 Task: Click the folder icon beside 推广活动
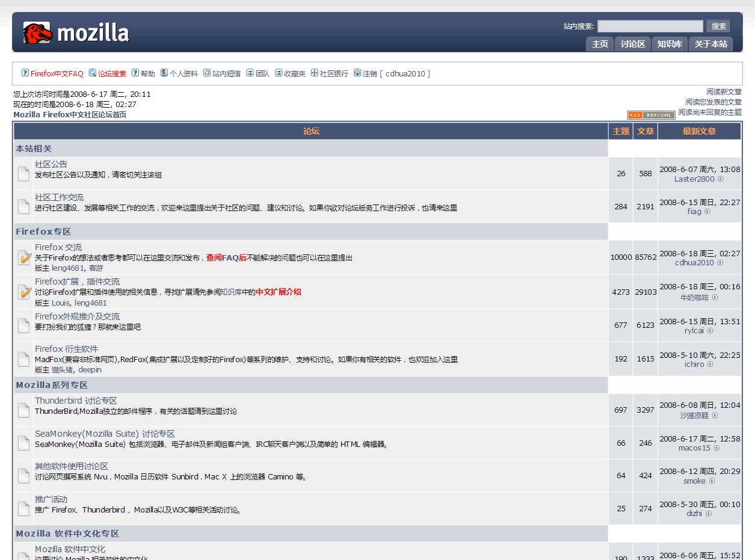23,509
